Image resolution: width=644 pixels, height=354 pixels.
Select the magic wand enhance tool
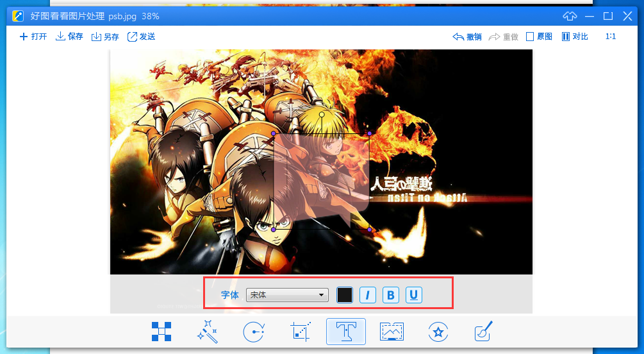(208, 332)
